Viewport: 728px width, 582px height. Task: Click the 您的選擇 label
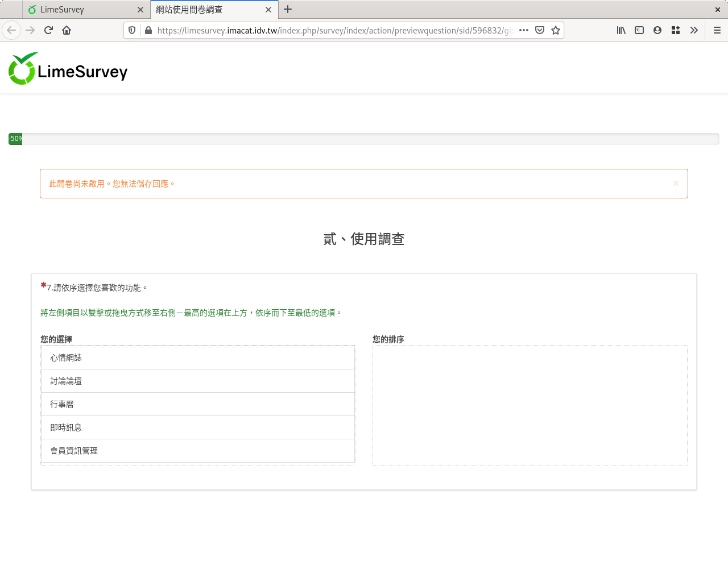click(56, 339)
